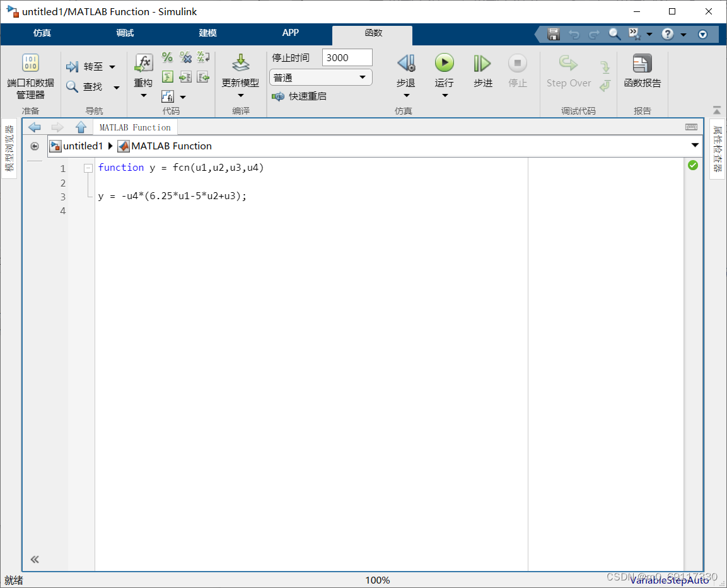Click the 转至 (Go To) arrow icon
The image size is (727, 588).
(x=72, y=67)
